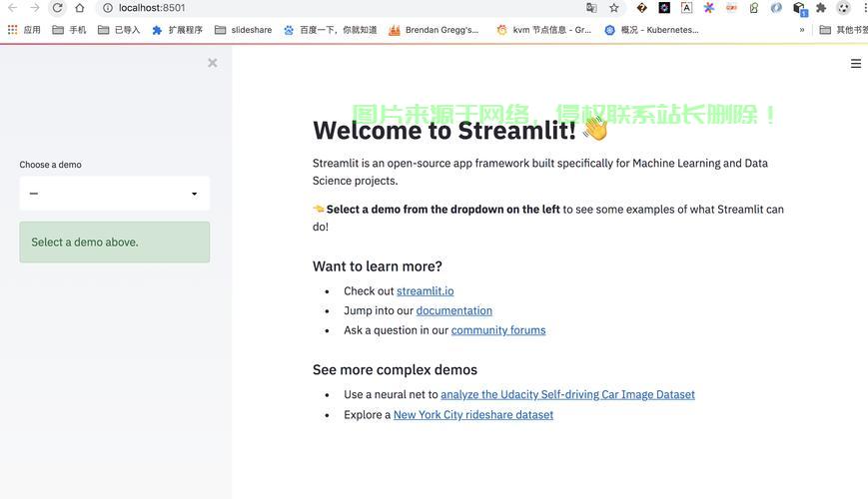Open the 手机 bookmarks folder
Viewport: 868px width, 499px height.
click(x=69, y=30)
